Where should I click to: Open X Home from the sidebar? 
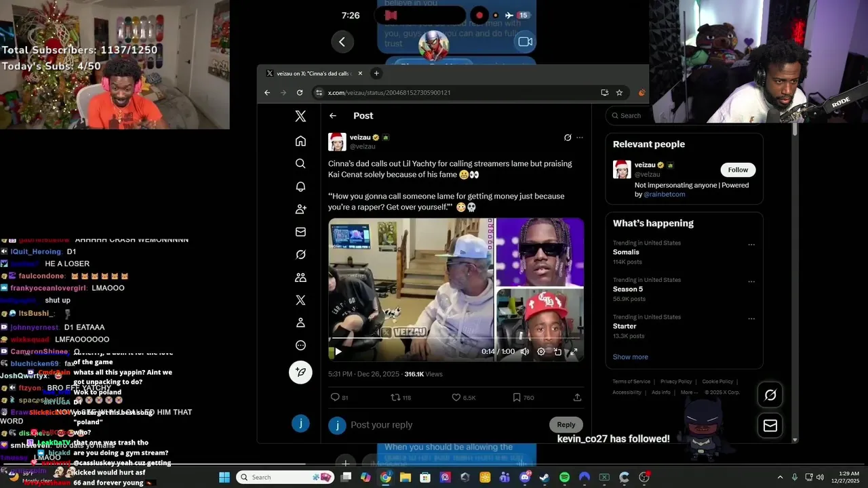click(300, 141)
